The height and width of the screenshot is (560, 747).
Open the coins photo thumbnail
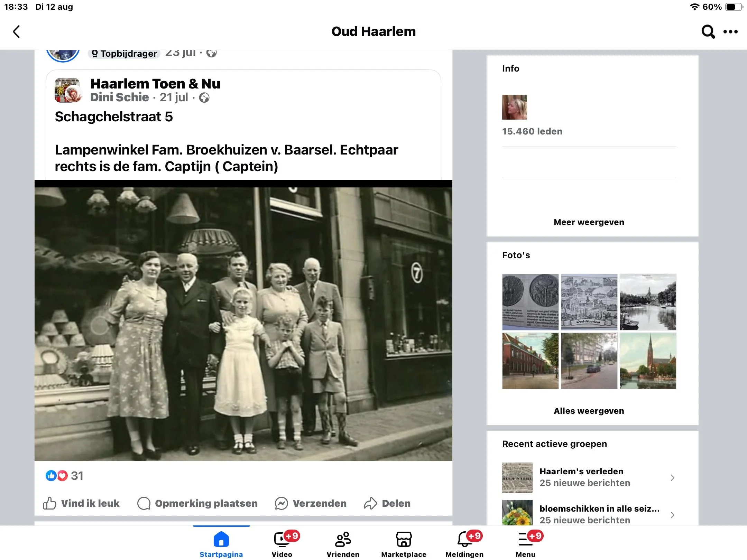(x=530, y=302)
